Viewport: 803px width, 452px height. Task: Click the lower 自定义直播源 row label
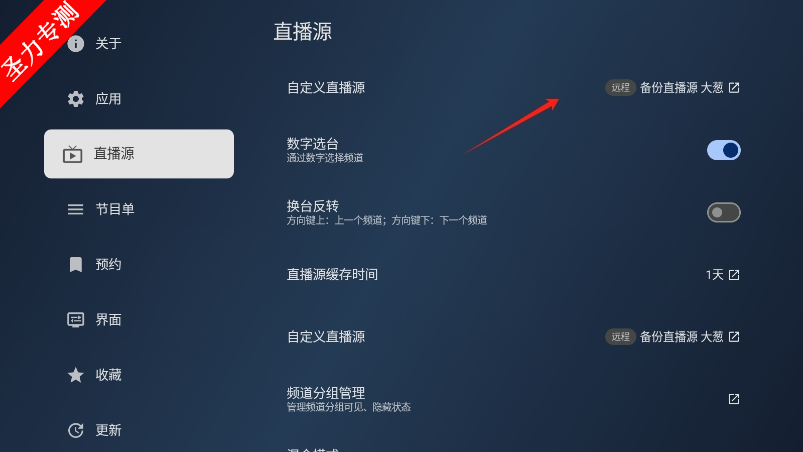pyautogui.click(x=326, y=337)
